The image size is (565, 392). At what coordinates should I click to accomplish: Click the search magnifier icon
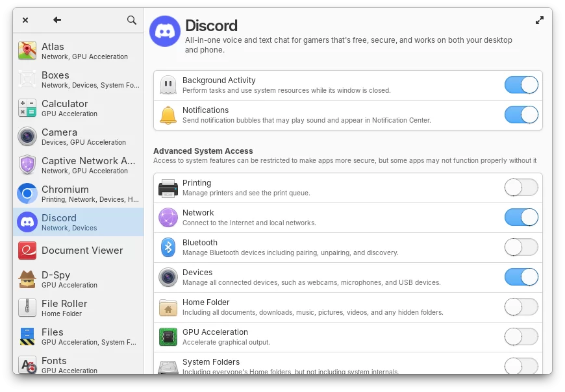[132, 20]
